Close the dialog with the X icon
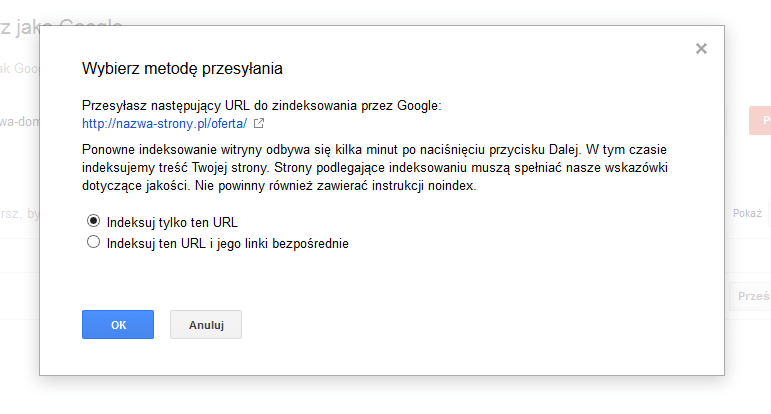Image resolution: width=771 pixels, height=414 pixels. [701, 48]
